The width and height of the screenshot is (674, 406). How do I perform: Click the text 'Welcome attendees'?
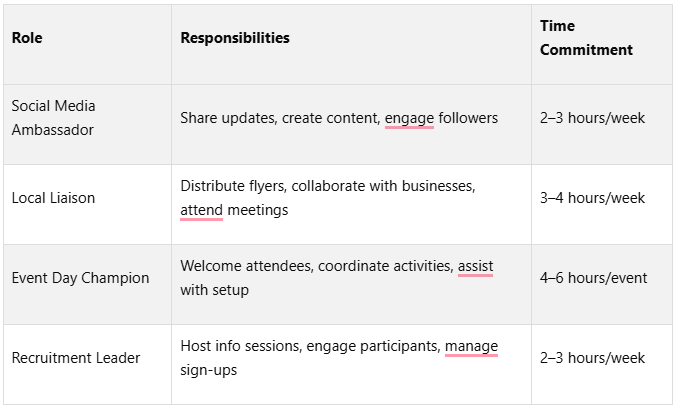(x=238, y=266)
